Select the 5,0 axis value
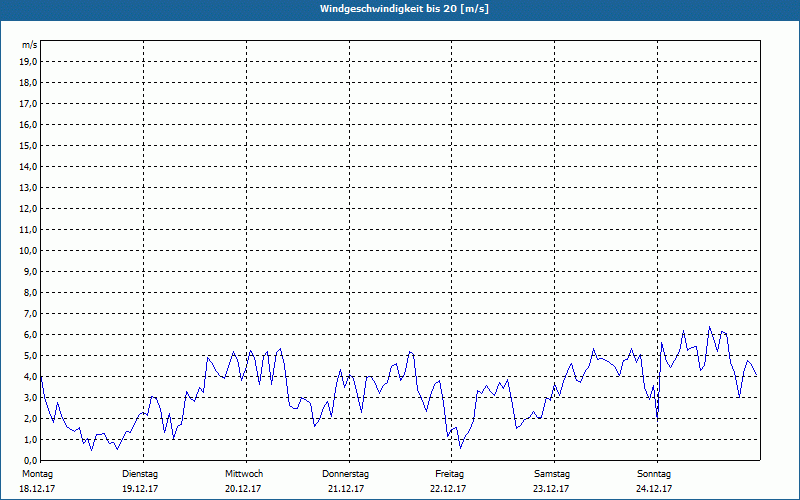Viewport: 800px width, 500px height. point(30,356)
